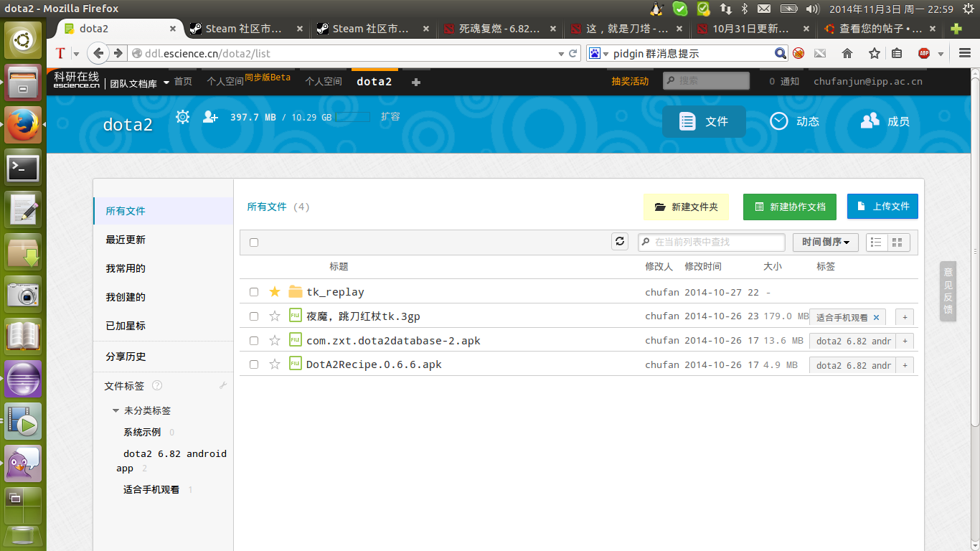Click the add member icon in header
Image resolution: width=980 pixels, height=551 pixels.
[x=210, y=117]
